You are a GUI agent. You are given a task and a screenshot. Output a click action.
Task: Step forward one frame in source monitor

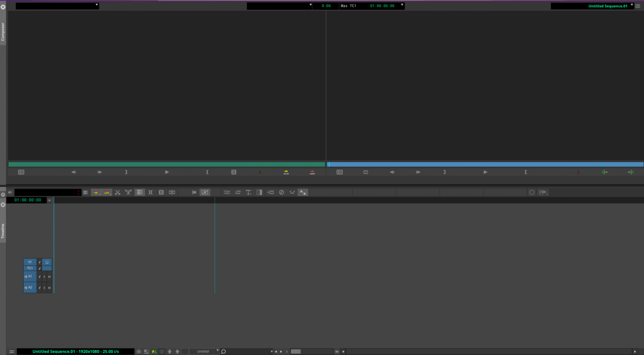point(100,172)
